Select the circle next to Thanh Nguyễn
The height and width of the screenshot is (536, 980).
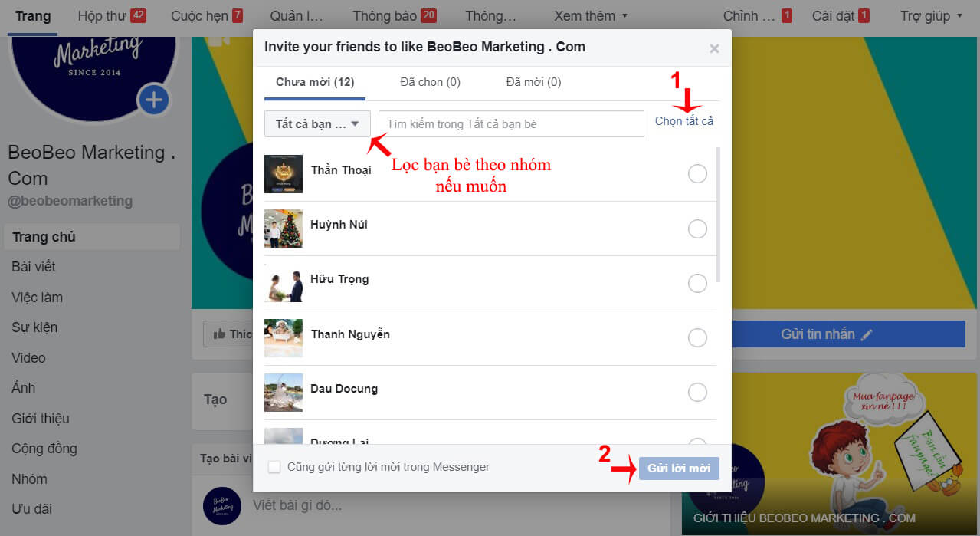tap(697, 337)
